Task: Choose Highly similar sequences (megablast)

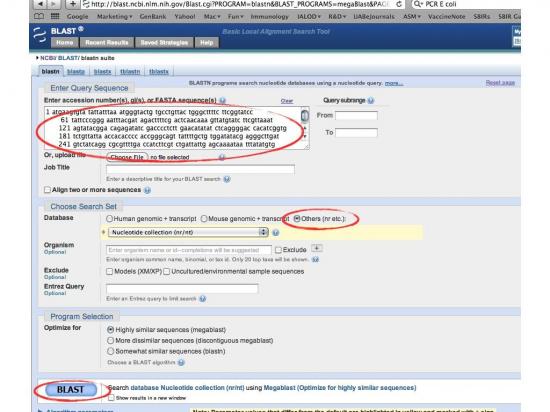Action: pyautogui.click(x=110, y=330)
